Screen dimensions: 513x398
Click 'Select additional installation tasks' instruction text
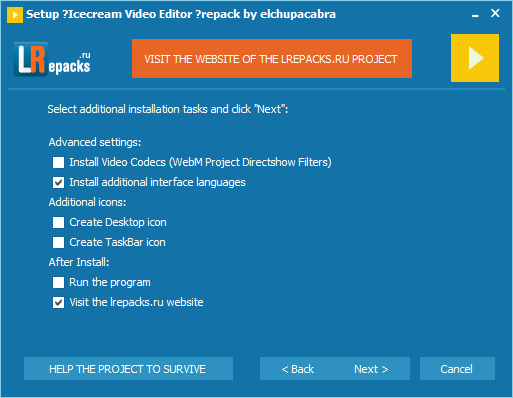[x=168, y=109]
